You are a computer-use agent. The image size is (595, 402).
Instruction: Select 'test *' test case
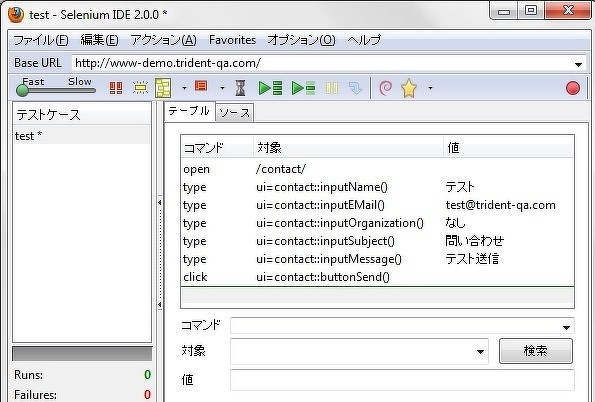click(82, 136)
